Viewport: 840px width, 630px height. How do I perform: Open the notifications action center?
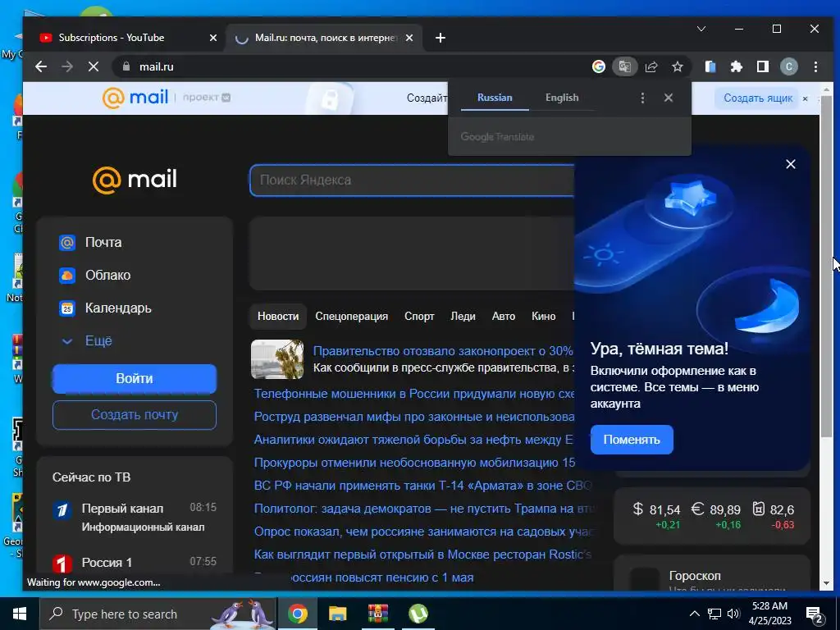(815, 614)
